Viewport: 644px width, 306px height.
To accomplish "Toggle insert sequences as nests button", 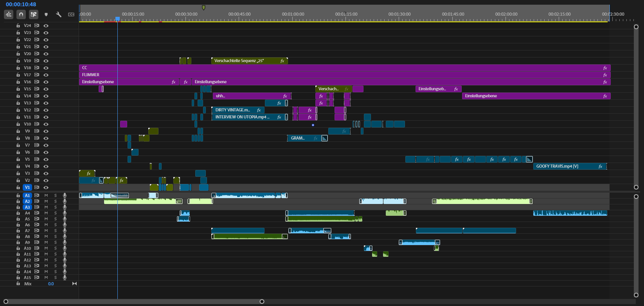I will point(9,14).
